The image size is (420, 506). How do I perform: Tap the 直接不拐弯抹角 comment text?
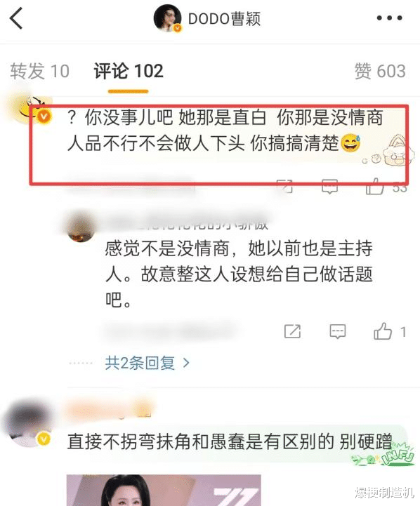[x=230, y=441]
